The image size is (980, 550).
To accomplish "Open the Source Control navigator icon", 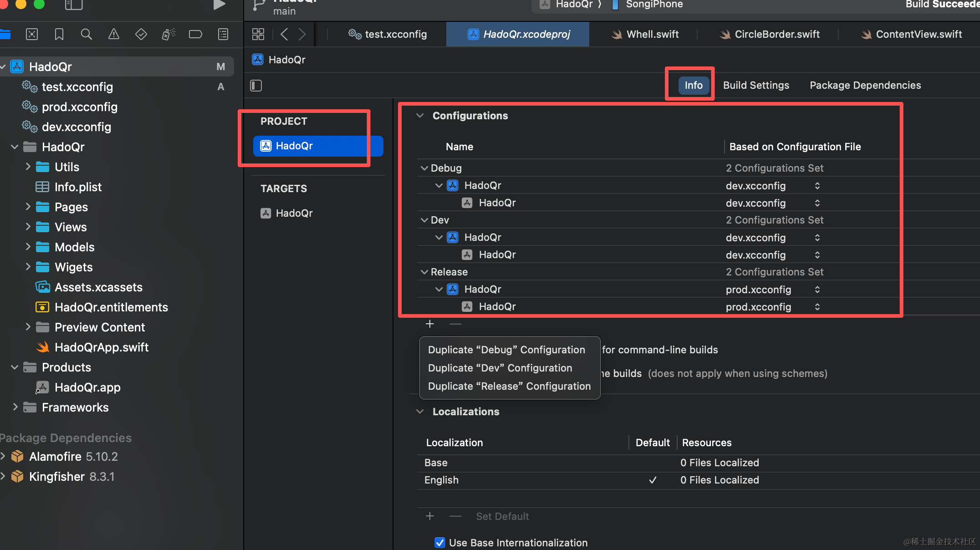I will coord(32,34).
